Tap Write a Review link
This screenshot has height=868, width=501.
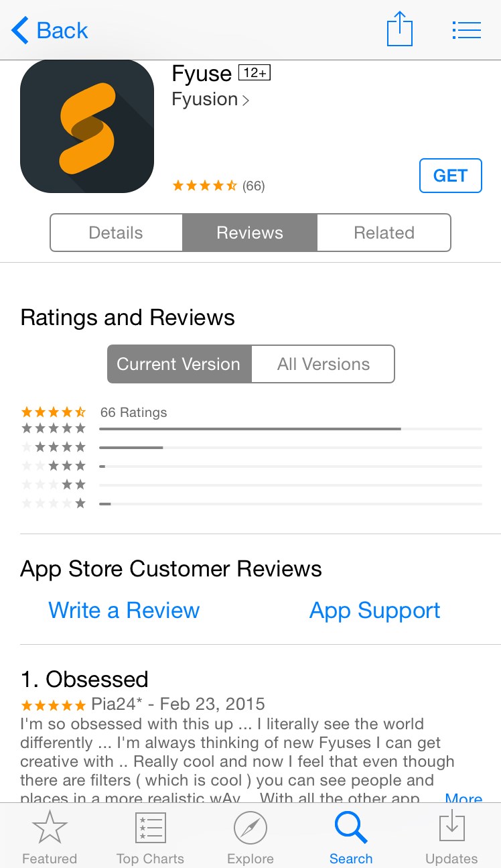124,611
